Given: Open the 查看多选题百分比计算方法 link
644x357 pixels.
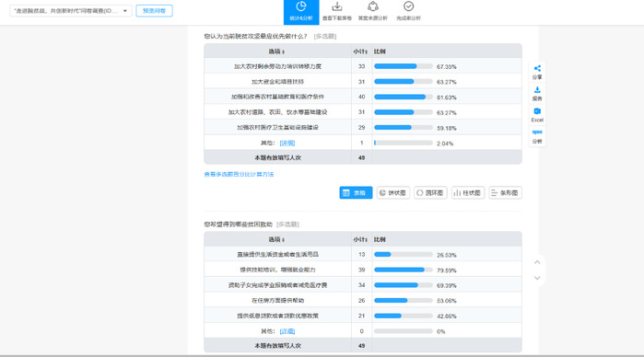Looking at the screenshot, I should [239, 175].
